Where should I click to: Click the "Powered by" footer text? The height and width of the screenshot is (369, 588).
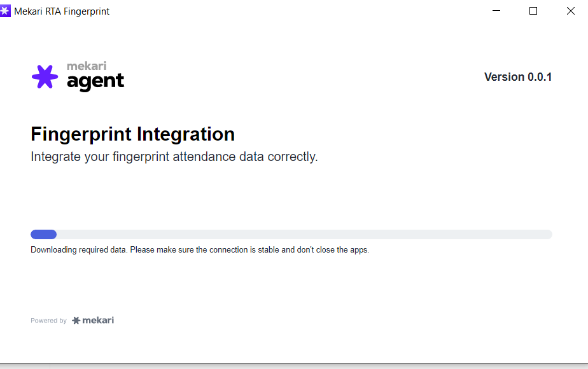pyautogui.click(x=48, y=321)
